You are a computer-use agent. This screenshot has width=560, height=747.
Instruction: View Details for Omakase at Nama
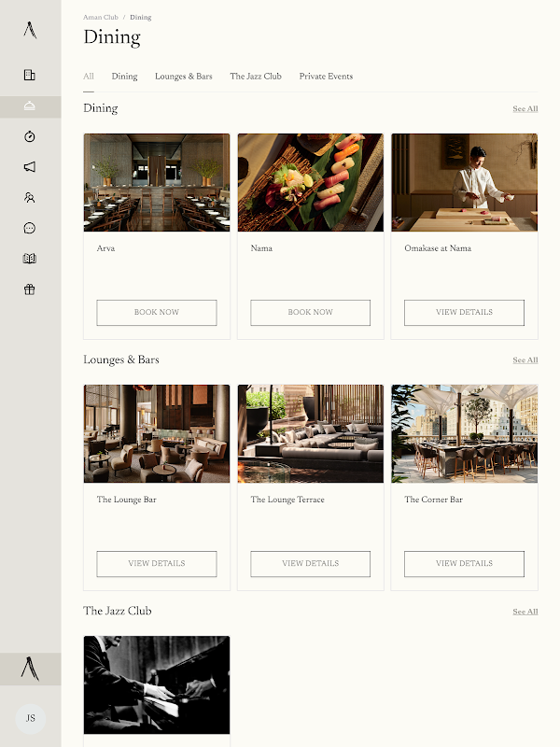pos(464,313)
